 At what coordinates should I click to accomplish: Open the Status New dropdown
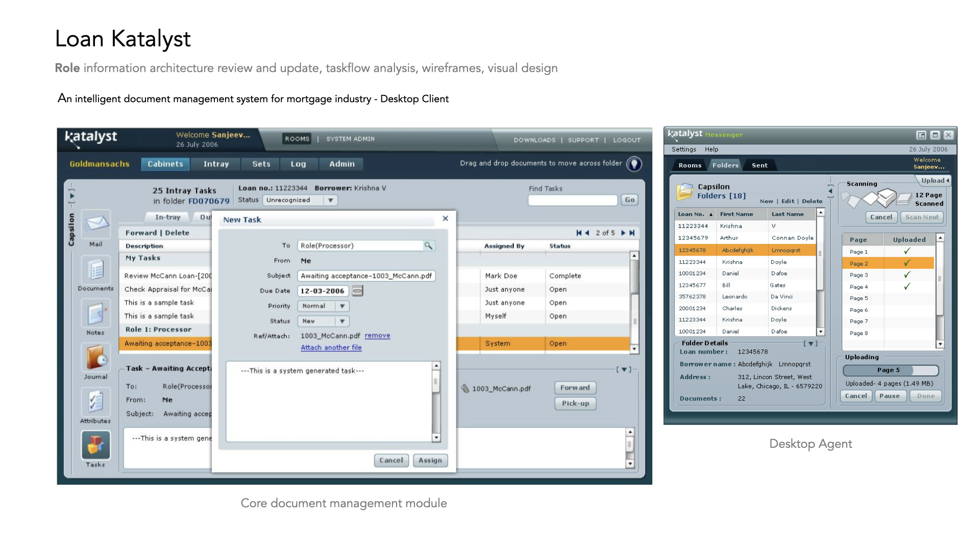342,321
